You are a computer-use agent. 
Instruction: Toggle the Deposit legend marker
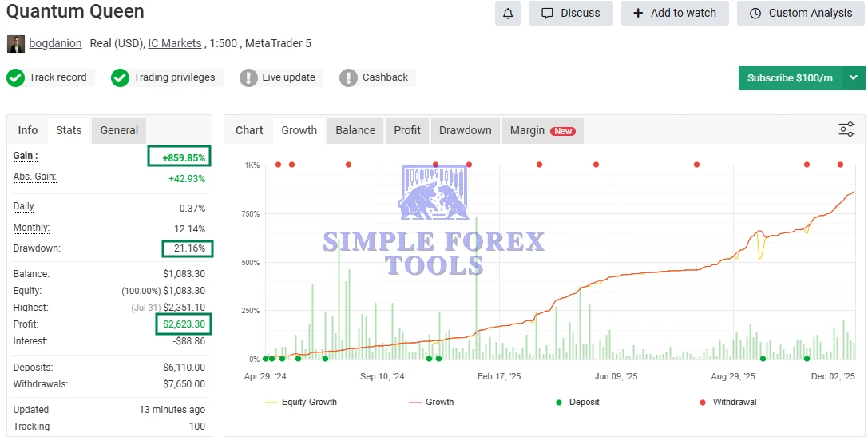click(x=579, y=402)
